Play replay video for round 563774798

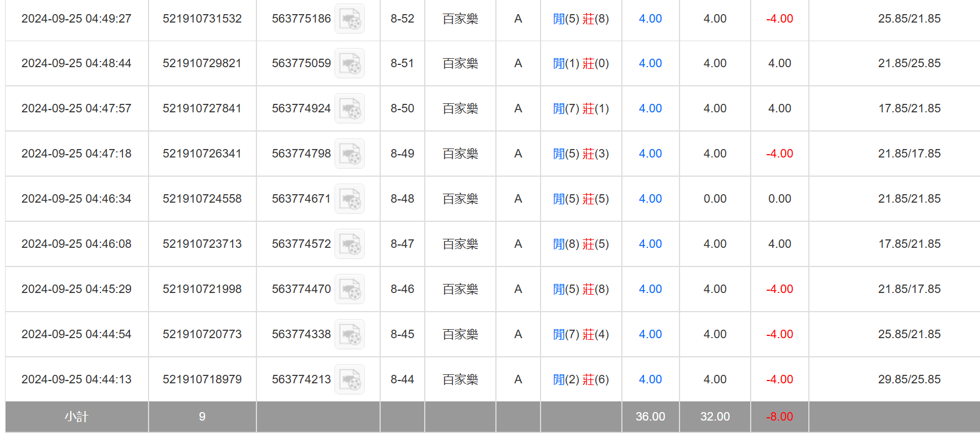pos(350,154)
